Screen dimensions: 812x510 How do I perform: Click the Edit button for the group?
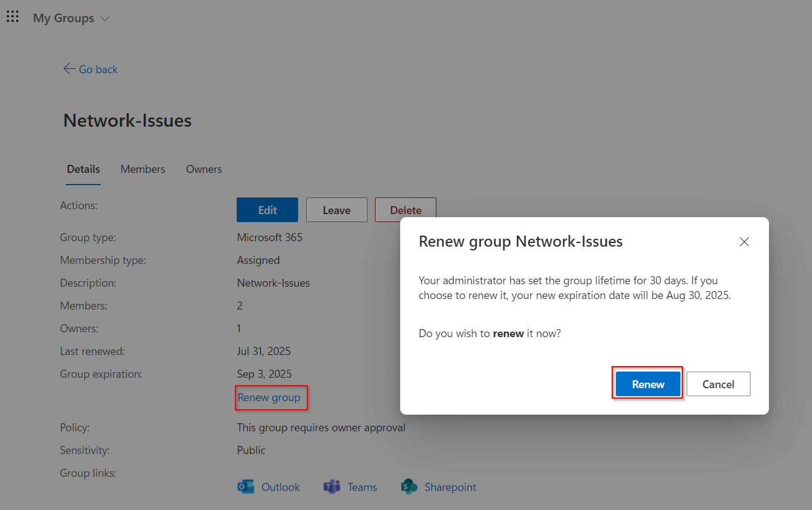point(267,209)
